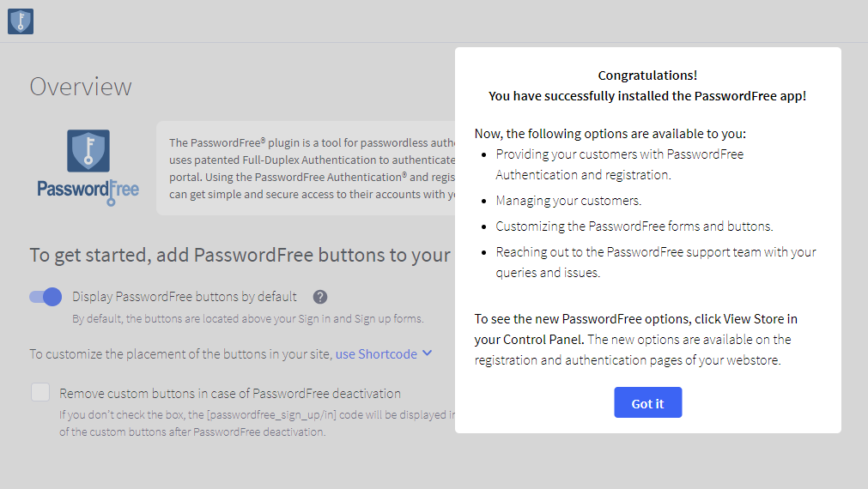This screenshot has width=868, height=489.
Task: Click the PasswordFree app icon in top header
Action: [x=21, y=21]
